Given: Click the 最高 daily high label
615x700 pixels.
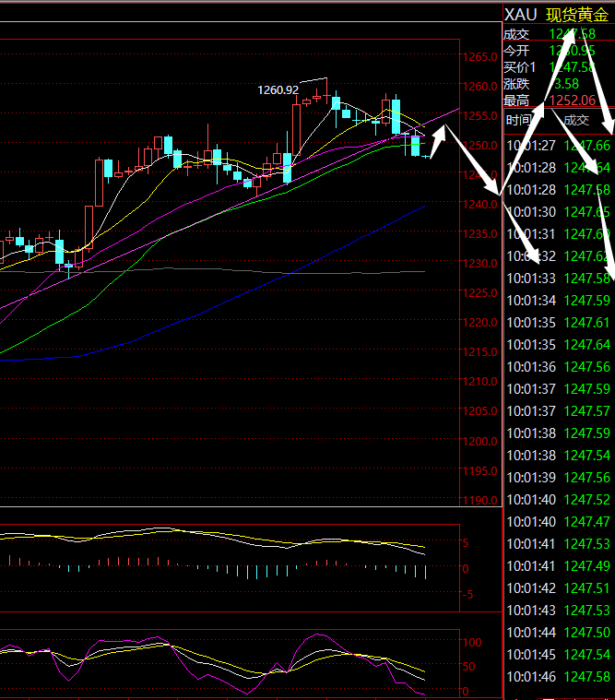Looking at the screenshot, I should [x=516, y=101].
